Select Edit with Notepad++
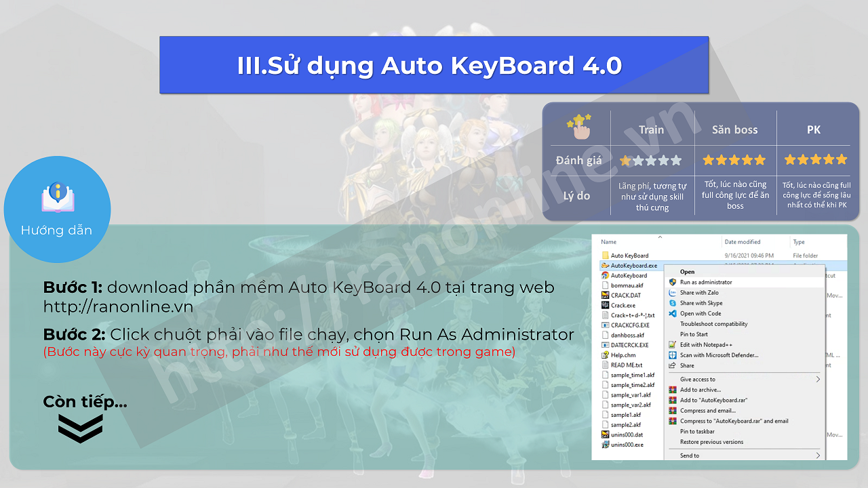 (x=706, y=345)
